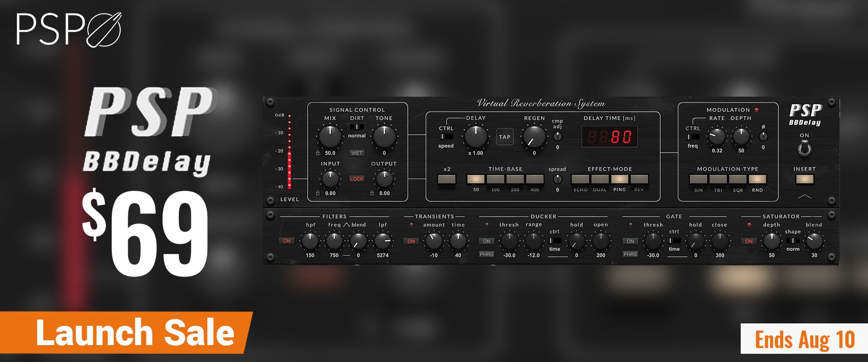Click the WET button under DIRT
868x362 pixels.
coord(357,153)
